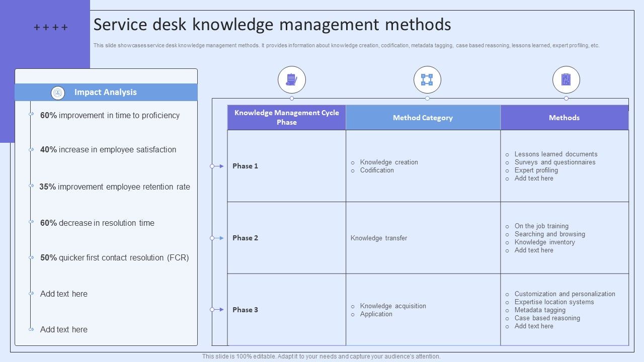Select the slide title 'Service desk knowledge management methods'
The height and width of the screenshot is (362, 644).
(272, 25)
